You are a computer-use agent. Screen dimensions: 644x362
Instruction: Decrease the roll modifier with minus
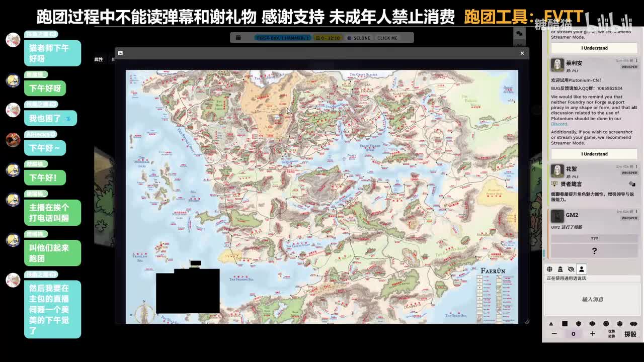click(x=554, y=334)
